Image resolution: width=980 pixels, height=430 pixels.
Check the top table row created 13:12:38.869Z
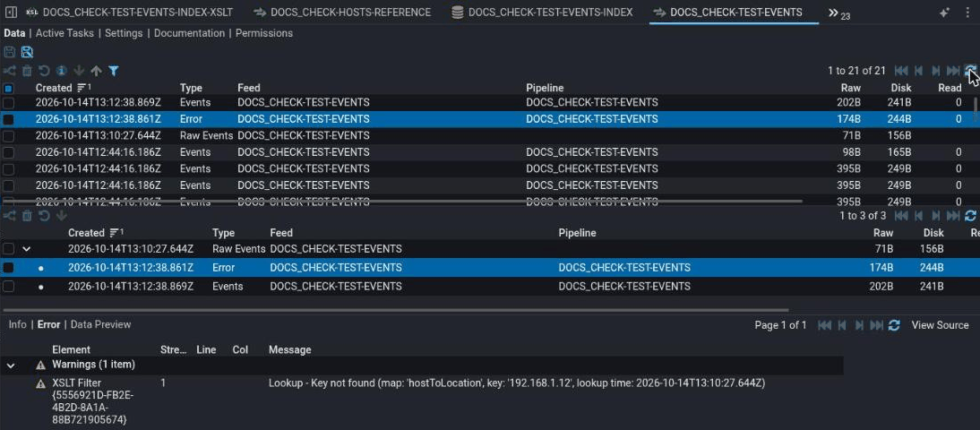tap(9, 102)
